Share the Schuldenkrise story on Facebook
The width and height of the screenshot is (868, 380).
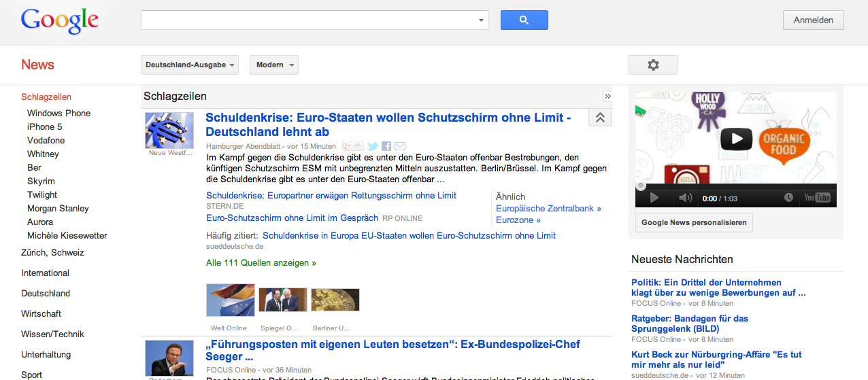pyautogui.click(x=386, y=146)
